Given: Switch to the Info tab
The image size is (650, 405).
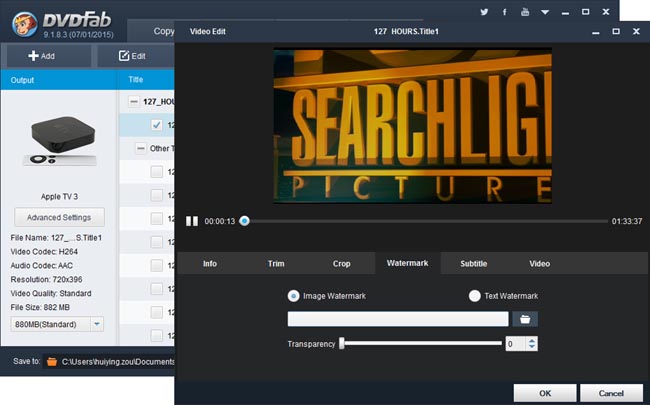Looking at the screenshot, I should coord(210,264).
